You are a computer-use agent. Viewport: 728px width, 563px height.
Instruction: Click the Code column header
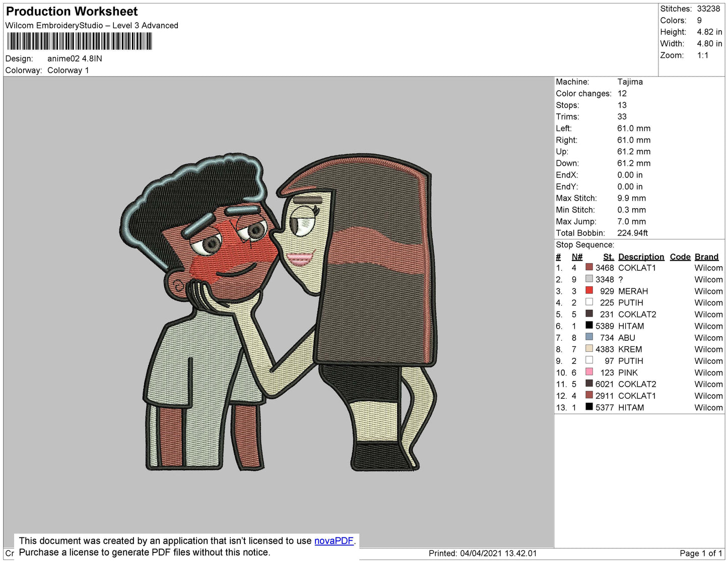click(680, 257)
